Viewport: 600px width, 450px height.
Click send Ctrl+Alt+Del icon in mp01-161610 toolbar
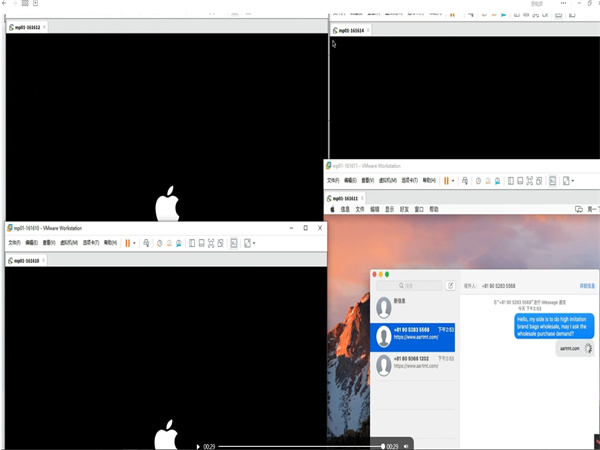tap(146, 243)
